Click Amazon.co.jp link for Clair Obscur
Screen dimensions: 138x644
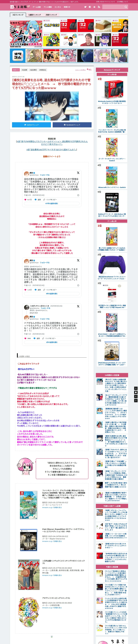point(52,541)
